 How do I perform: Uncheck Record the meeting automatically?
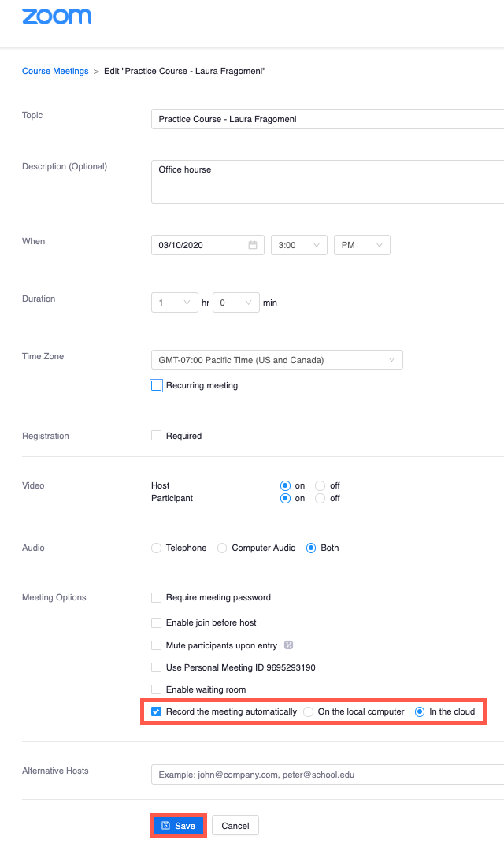tap(157, 711)
